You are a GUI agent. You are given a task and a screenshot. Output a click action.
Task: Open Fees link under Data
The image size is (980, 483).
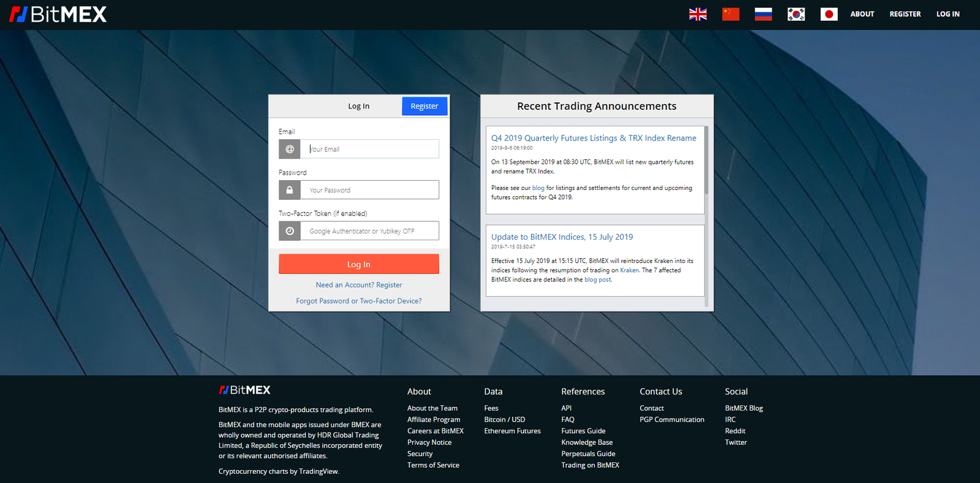coord(491,408)
